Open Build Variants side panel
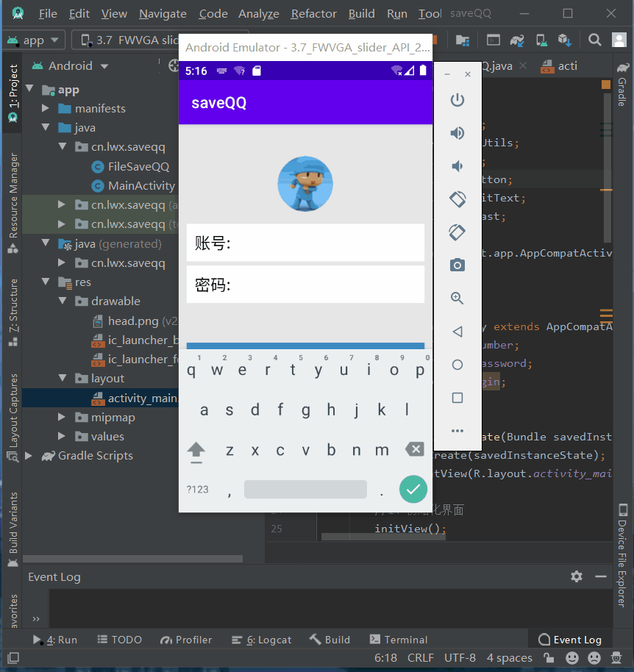The width and height of the screenshot is (634, 672). pos(13,529)
